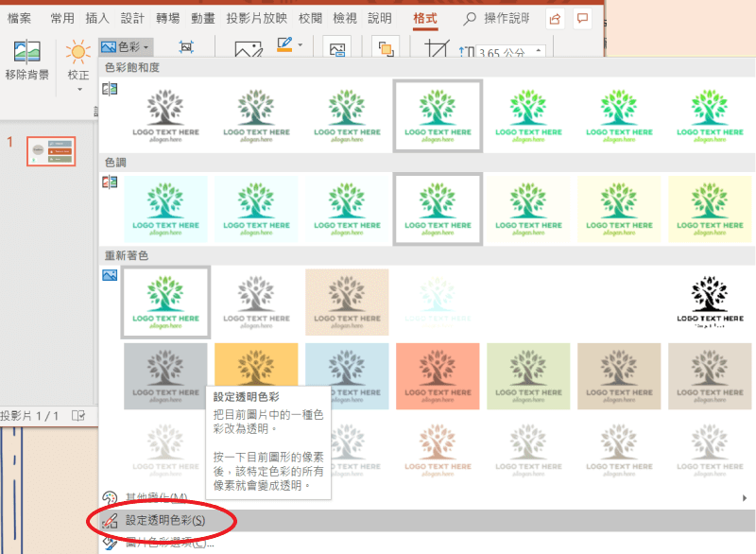Viewport: 756px width, 554px height.
Task: Choose third saturation preset from the left
Action: click(347, 115)
